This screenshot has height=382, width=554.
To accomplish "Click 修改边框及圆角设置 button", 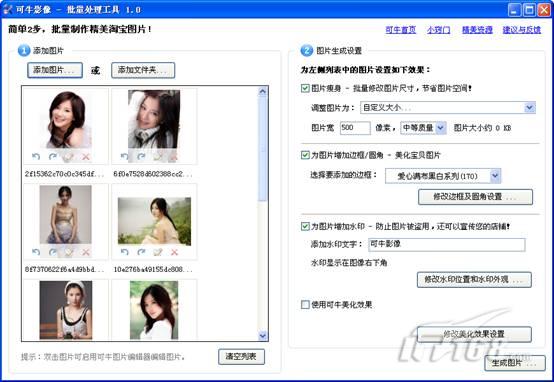I will click(x=475, y=197).
